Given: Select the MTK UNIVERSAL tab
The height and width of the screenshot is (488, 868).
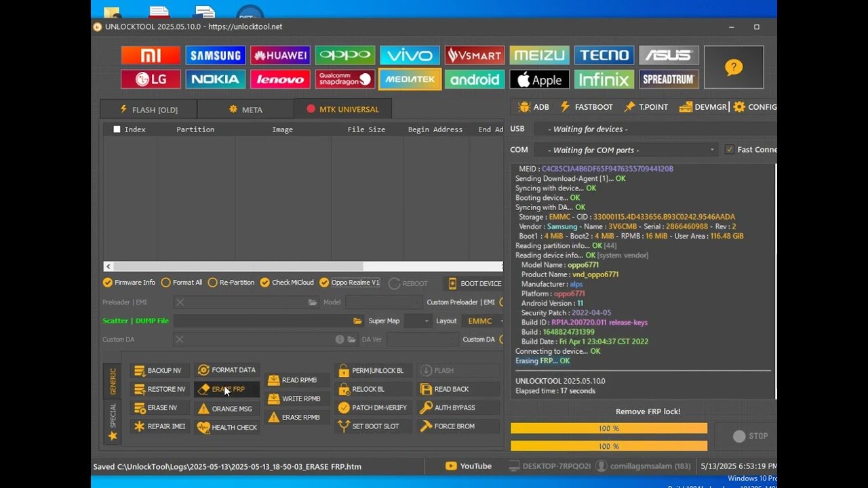Looking at the screenshot, I should pos(342,109).
